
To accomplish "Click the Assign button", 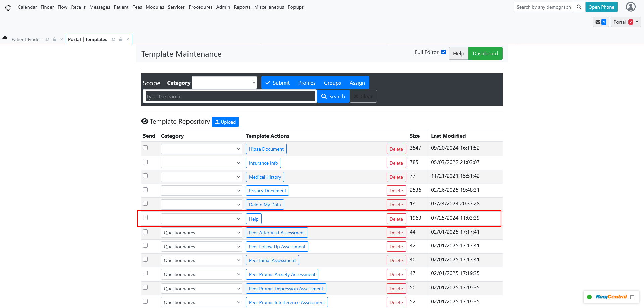I will pyautogui.click(x=357, y=83).
